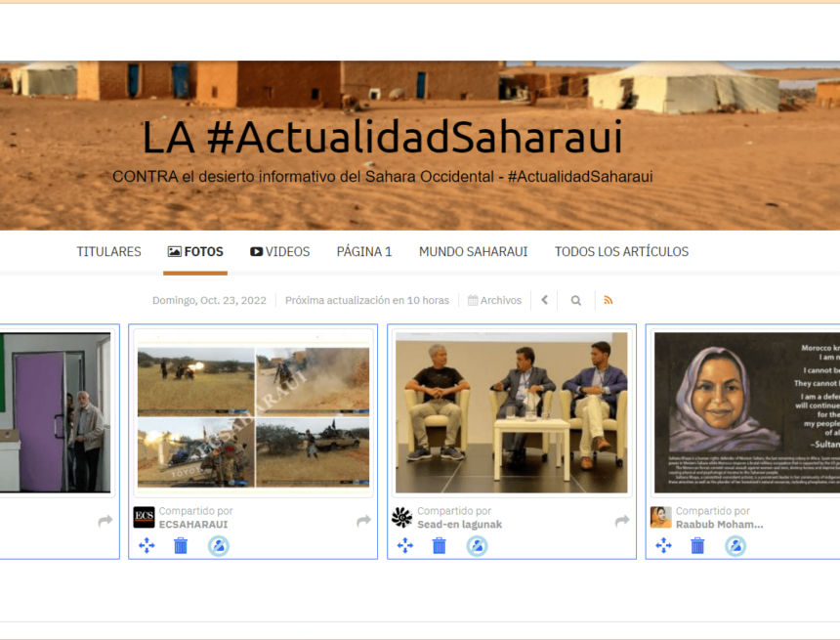Open TODOS LOS ARTÍCULOS section
This screenshot has height=640, width=840.
tap(621, 251)
